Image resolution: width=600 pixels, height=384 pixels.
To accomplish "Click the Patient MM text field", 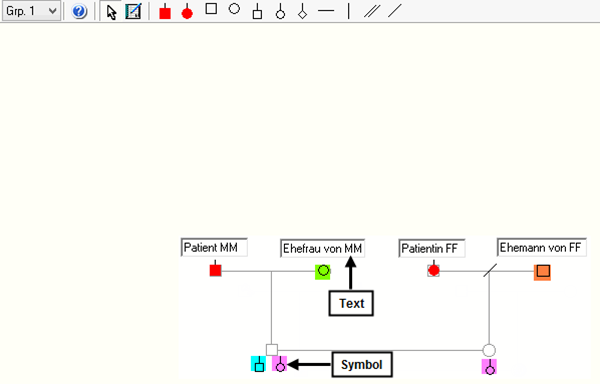I will click(x=214, y=247).
